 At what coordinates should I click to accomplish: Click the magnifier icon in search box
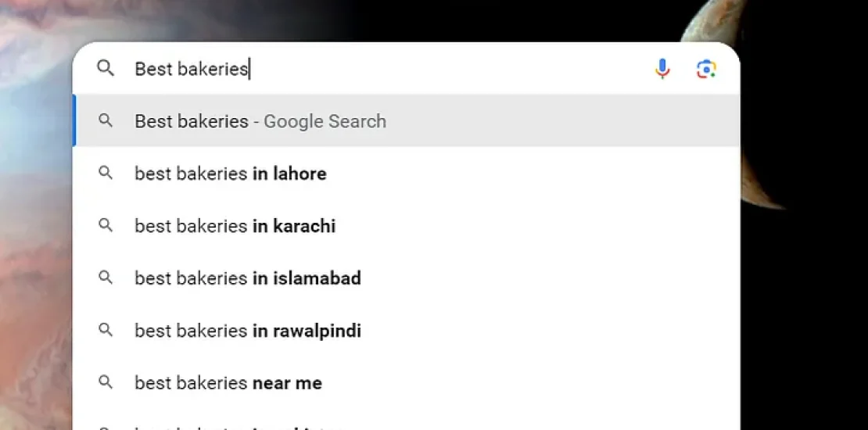tap(106, 69)
